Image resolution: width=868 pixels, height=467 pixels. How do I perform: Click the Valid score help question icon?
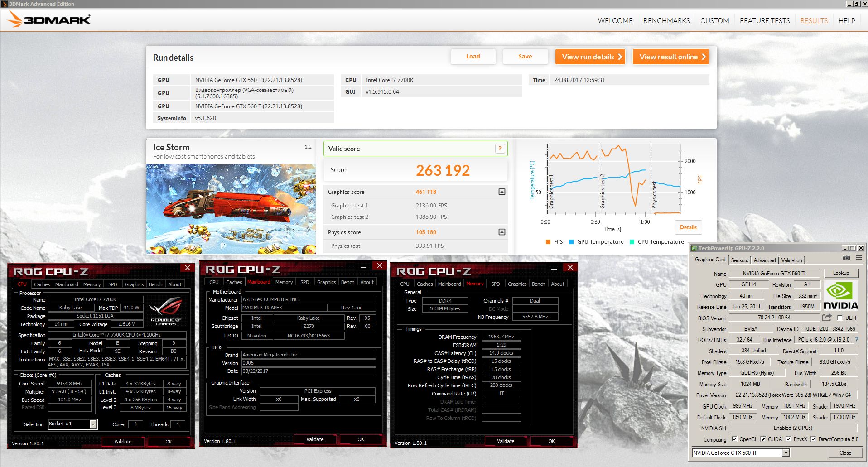tap(500, 149)
